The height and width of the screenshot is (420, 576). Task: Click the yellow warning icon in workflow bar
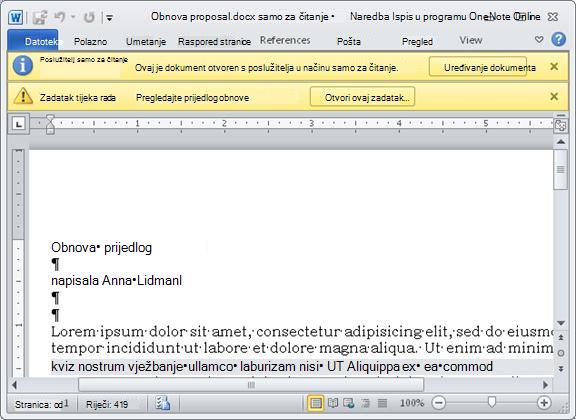24,96
